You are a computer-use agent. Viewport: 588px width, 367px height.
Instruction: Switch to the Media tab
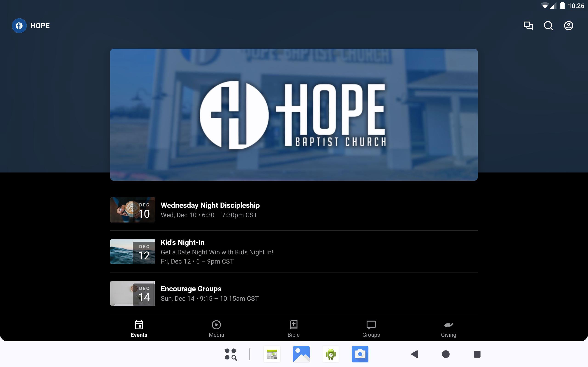(x=216, y=329)
